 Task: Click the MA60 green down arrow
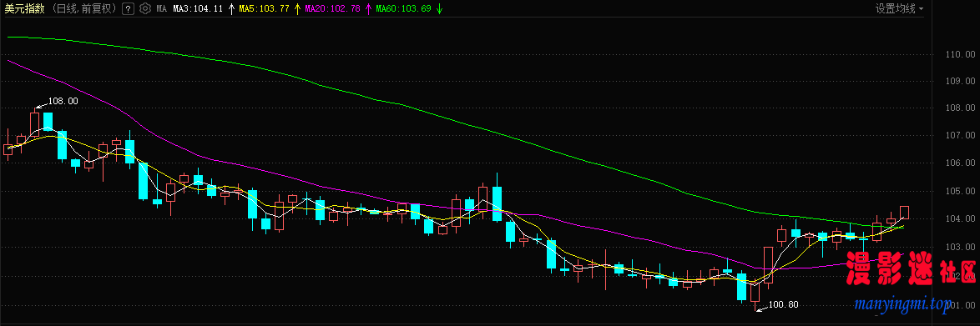coord(439,8)
